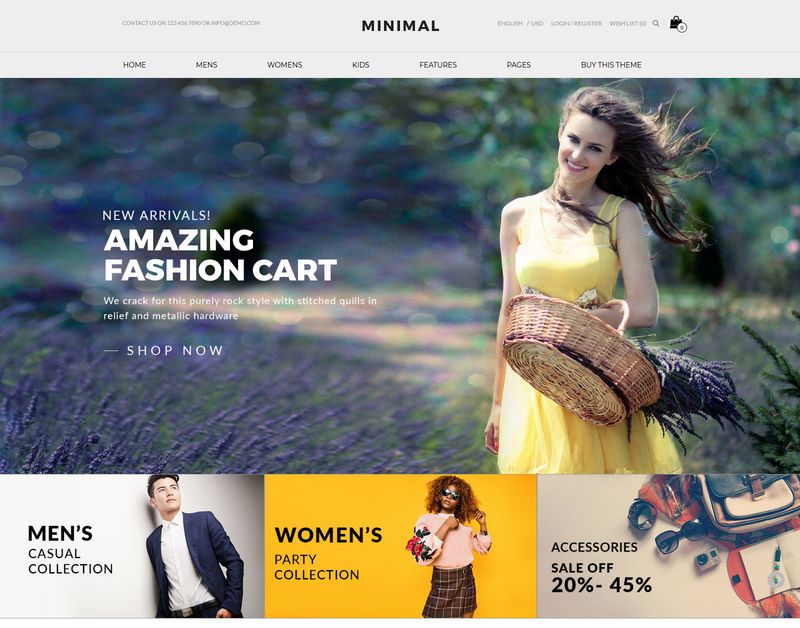
Task: Go to the HOME menu item
Action: [134, 65]
